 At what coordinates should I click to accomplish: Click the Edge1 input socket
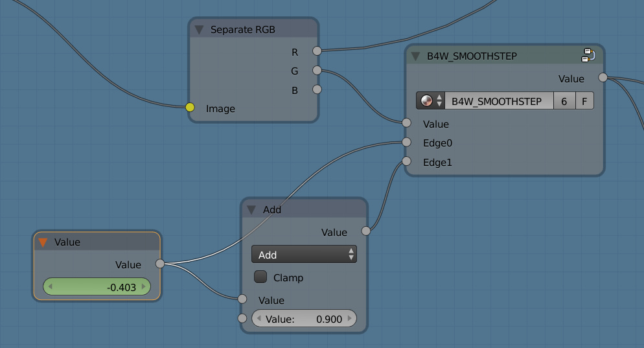click(406, 161)
